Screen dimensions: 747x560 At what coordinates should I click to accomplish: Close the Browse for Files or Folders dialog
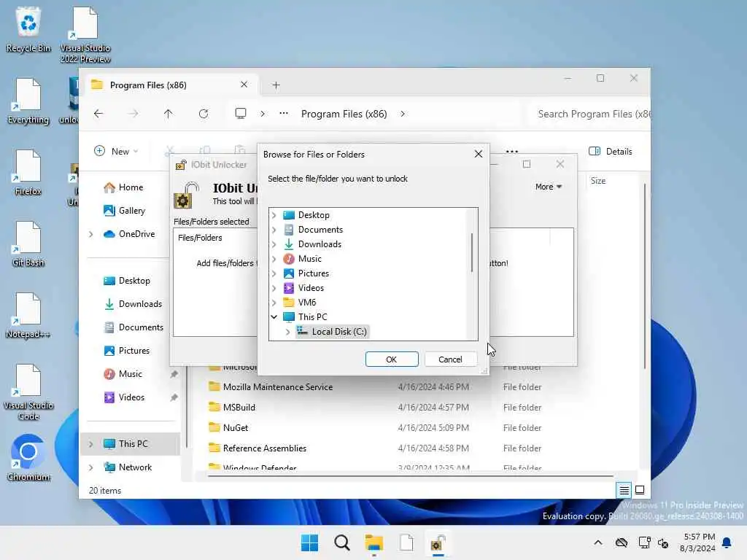(479, 155)
